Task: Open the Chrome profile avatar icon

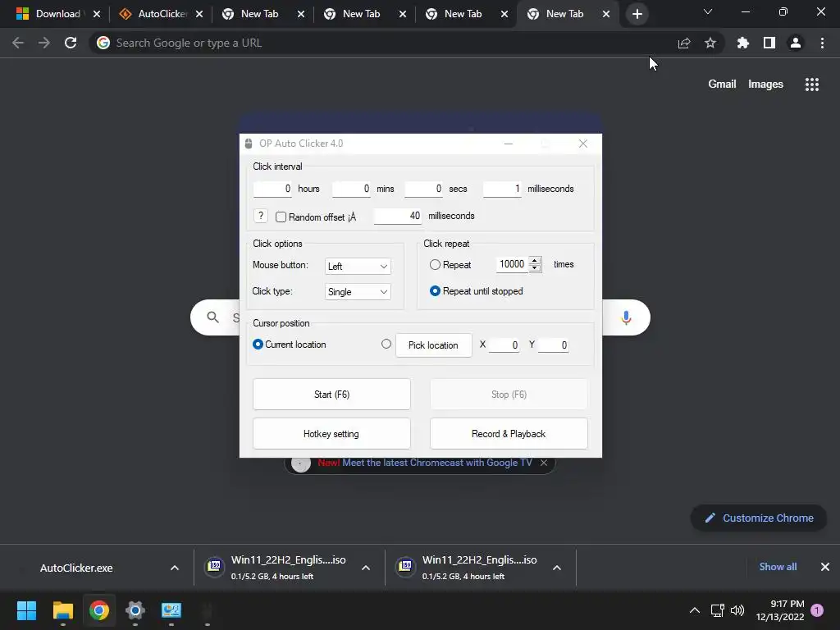Action: pos(796,43)
